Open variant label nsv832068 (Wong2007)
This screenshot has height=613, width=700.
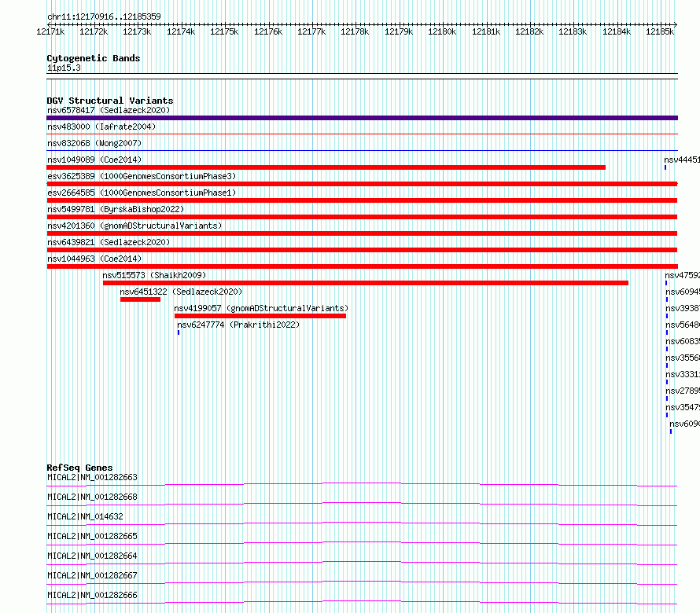click(94, 143)
